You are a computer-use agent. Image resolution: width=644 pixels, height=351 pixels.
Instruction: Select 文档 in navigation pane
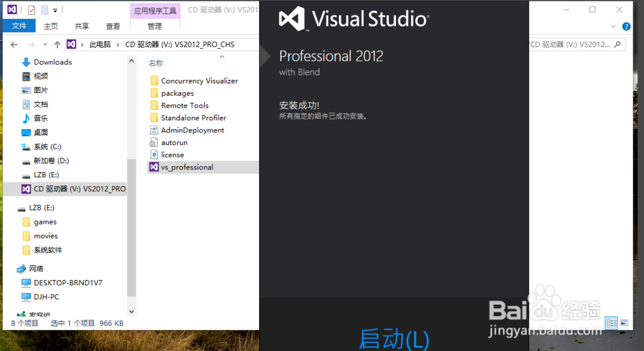pyautogui.click(x=41, y=104)
